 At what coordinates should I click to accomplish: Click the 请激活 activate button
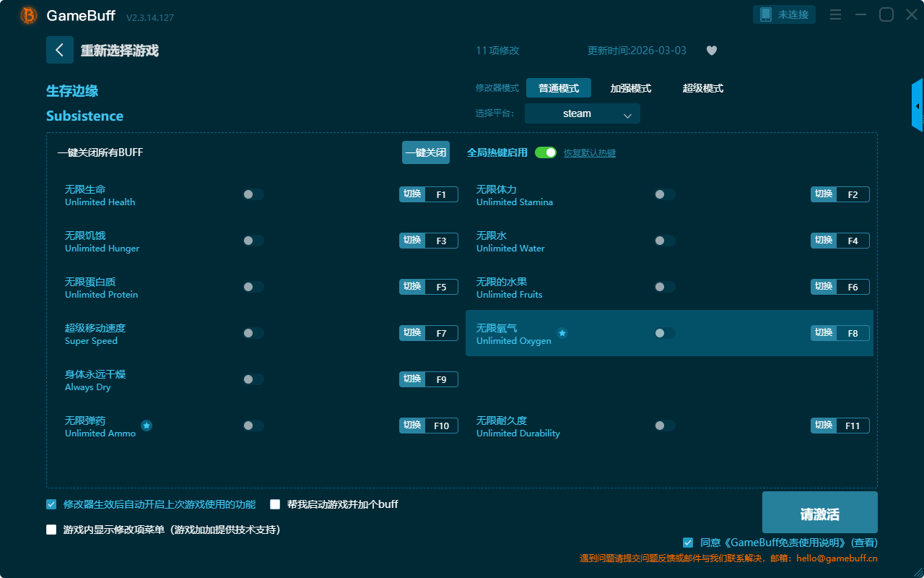click(x=819, y=512)
